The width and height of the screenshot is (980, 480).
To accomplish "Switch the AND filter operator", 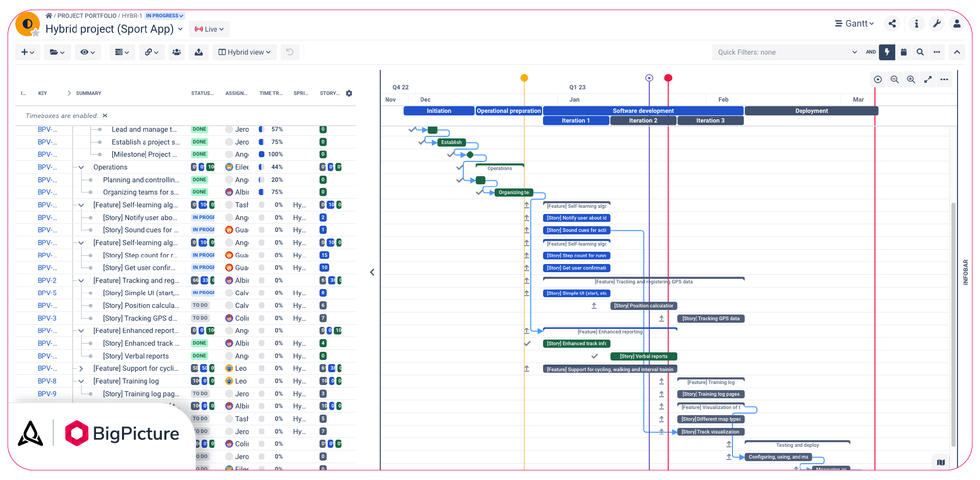I will [x=870, y=52].
